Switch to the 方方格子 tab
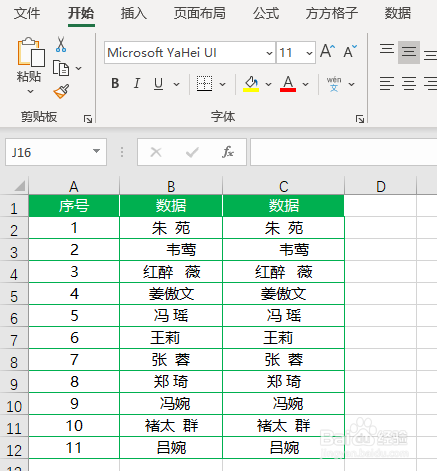The height and width of the screenshot is (471, 437). [x=332, y=13]
